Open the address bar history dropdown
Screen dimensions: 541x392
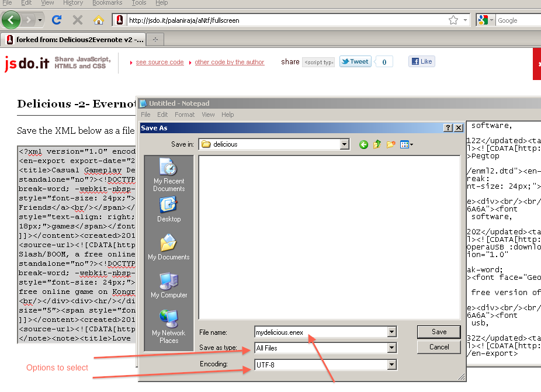point(465,20)
